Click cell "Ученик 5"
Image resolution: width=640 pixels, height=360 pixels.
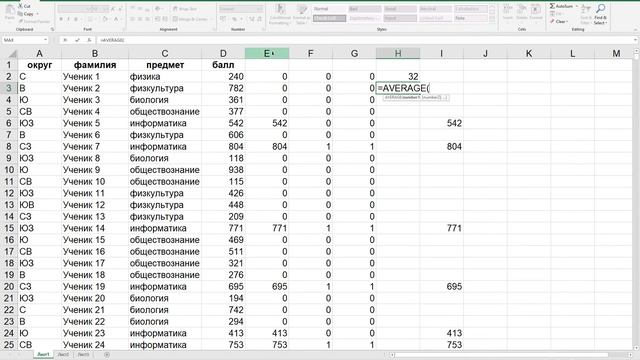click(95, 123)
